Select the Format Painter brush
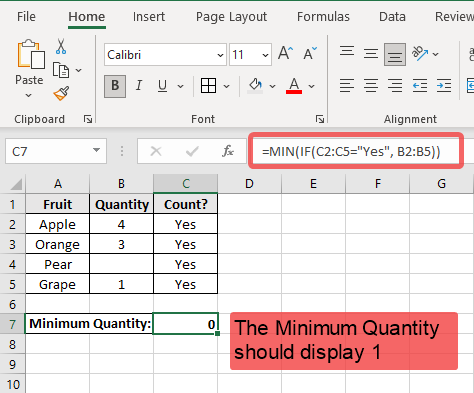The width and height of the screenshot is (474, 393). (61, 93)
